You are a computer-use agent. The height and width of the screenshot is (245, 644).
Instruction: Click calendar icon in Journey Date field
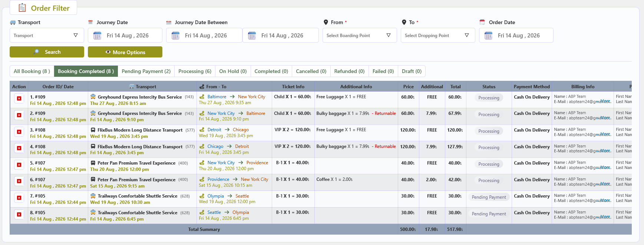tap(97, 36)
